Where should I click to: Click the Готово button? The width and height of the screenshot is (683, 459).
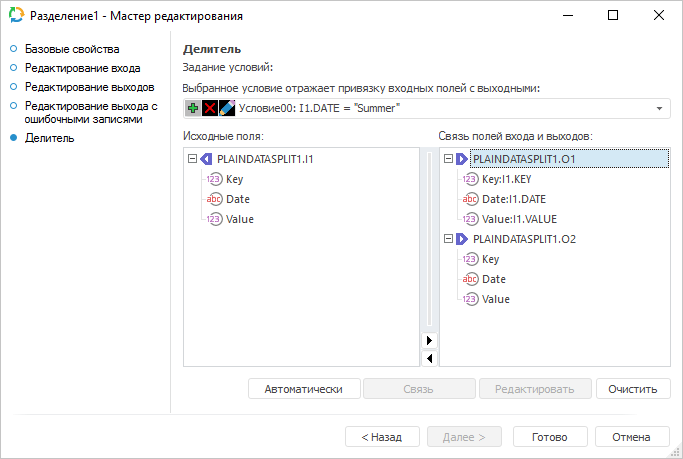coord(550,437)
